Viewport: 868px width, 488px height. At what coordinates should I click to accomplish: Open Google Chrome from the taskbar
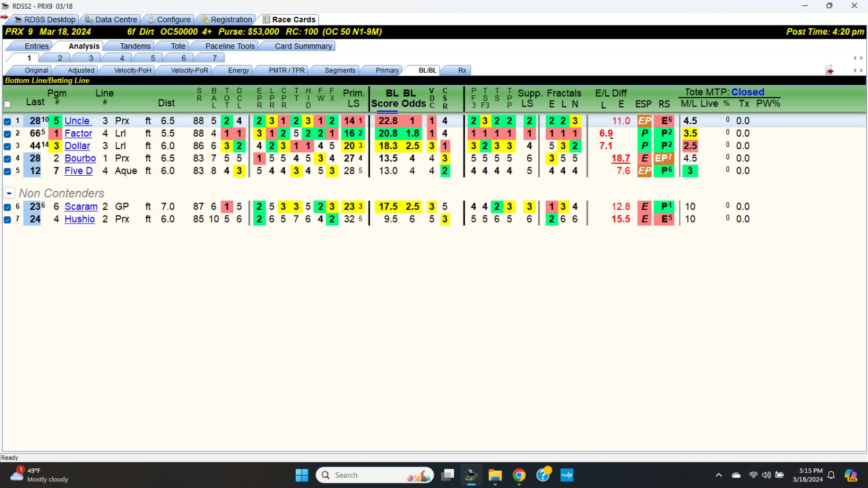pyautogui.click(x=519, y=475)
